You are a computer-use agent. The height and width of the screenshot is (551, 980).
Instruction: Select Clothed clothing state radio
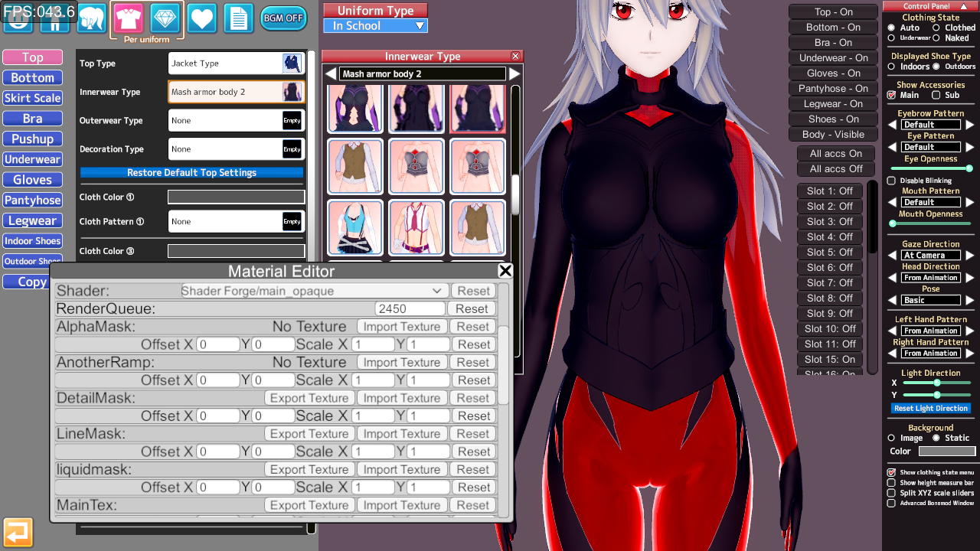point(936,28)
